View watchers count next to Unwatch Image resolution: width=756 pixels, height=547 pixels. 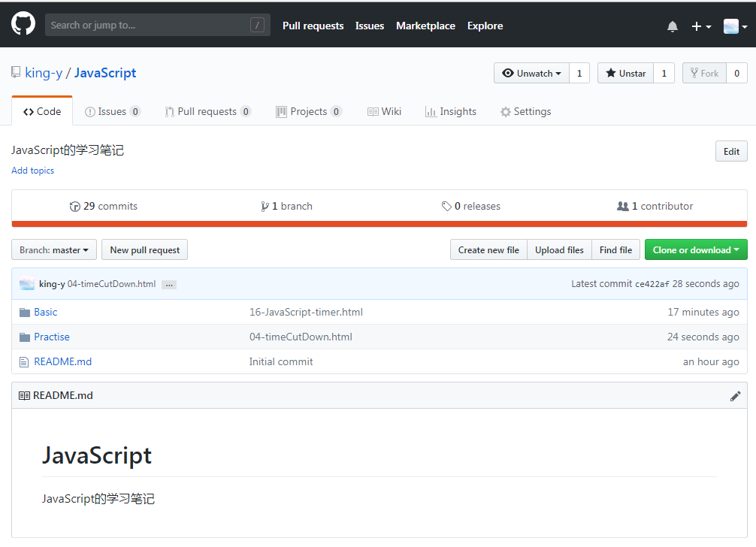point(579,73)
